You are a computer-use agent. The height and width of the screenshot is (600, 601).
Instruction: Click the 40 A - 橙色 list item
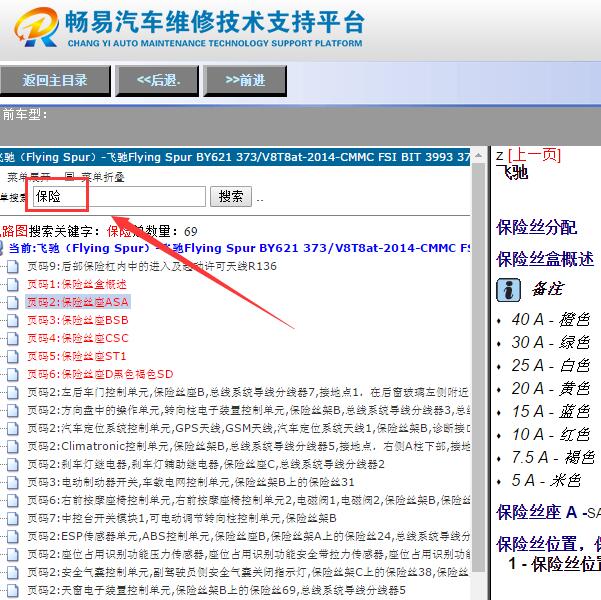coord(550,319)
